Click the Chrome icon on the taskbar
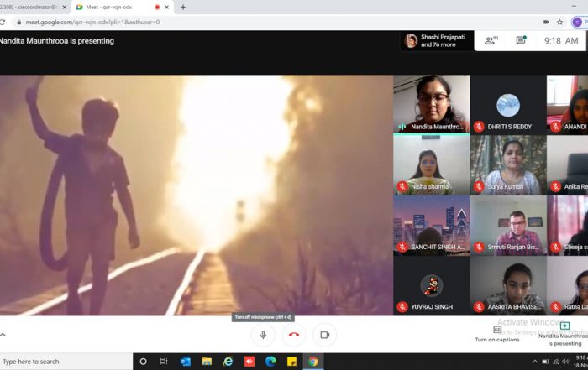This screenshot has height=370, width=588. point(313,362)
